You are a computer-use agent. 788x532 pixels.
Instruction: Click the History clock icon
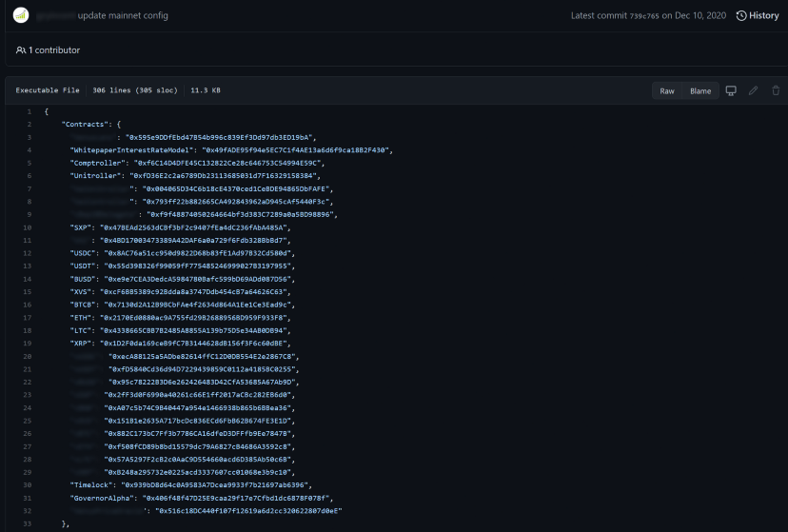point(741,16)
